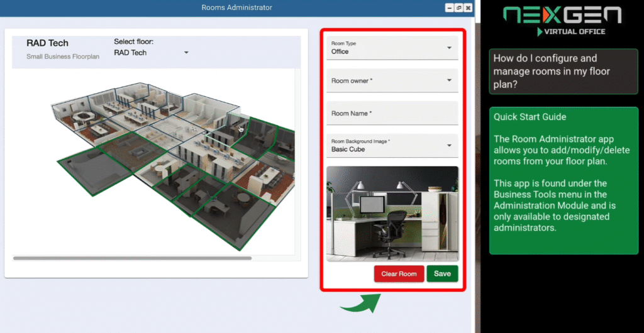
Task: Click the green curved arrow below the form
Action: tap(360, 303)
